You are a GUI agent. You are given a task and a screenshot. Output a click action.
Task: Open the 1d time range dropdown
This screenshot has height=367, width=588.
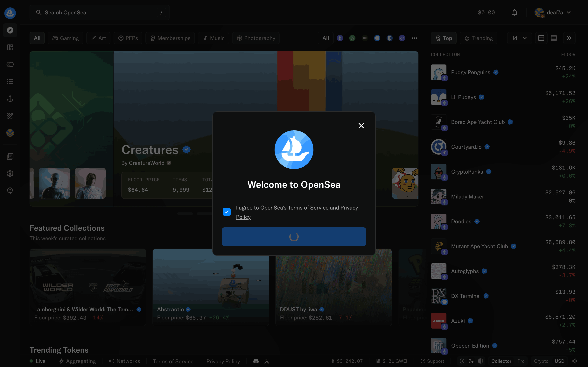(x=519, y=38)
